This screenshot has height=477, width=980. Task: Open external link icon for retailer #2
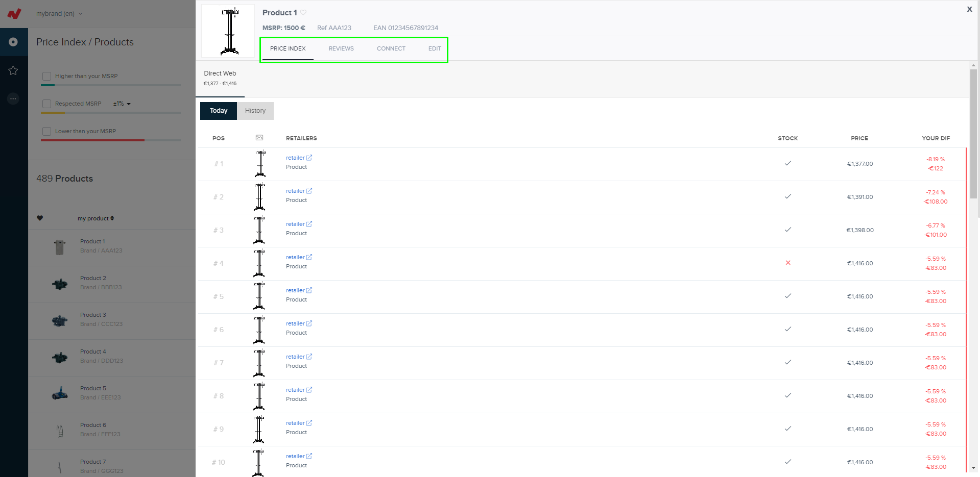(309, 191)
